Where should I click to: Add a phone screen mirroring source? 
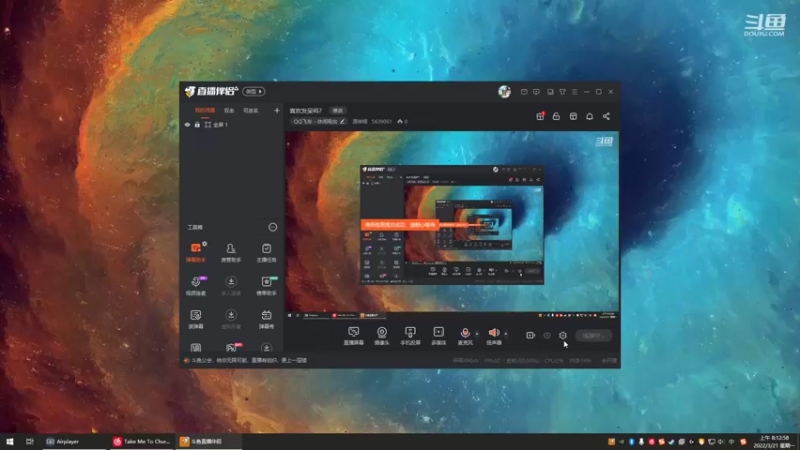coord(410,336)
